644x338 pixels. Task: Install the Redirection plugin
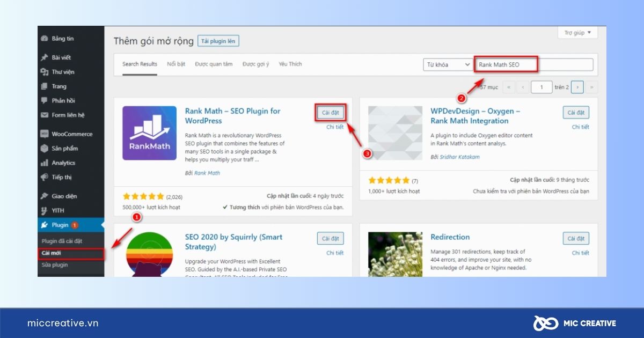(576, 239)
